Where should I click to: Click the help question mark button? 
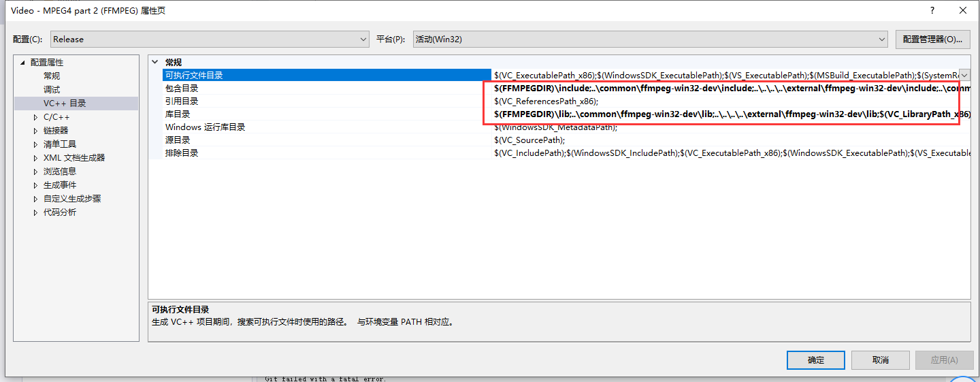coord(932,10)
